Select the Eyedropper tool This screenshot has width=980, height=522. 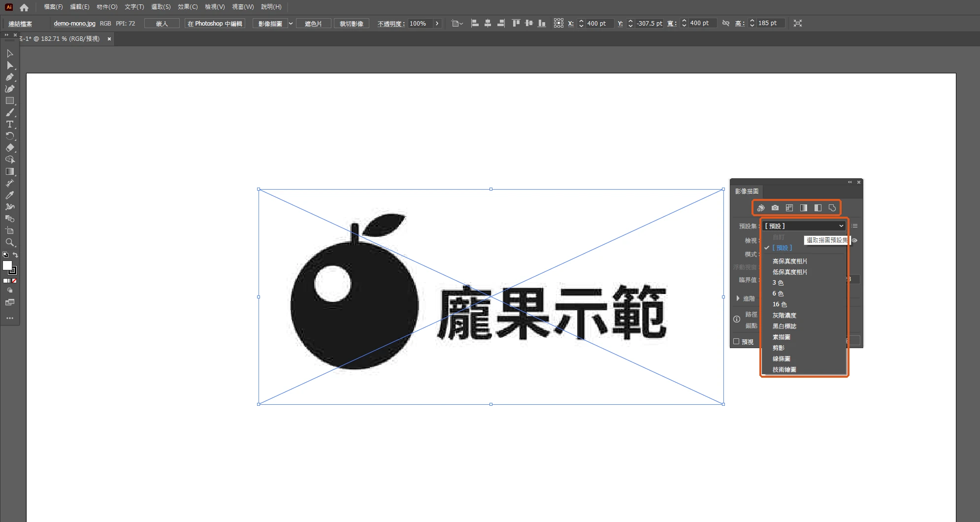pos(9,195)
